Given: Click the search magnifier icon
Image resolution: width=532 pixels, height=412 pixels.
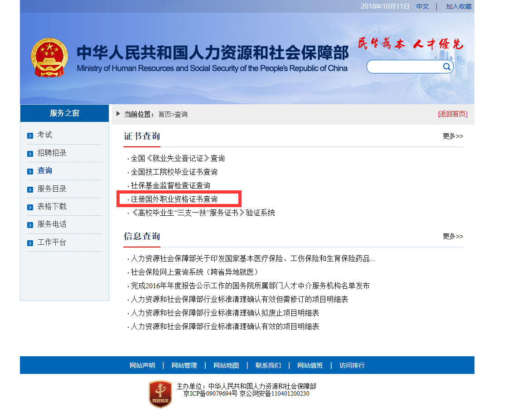Looking at the screenshot, I should click(x=446, y=67).
